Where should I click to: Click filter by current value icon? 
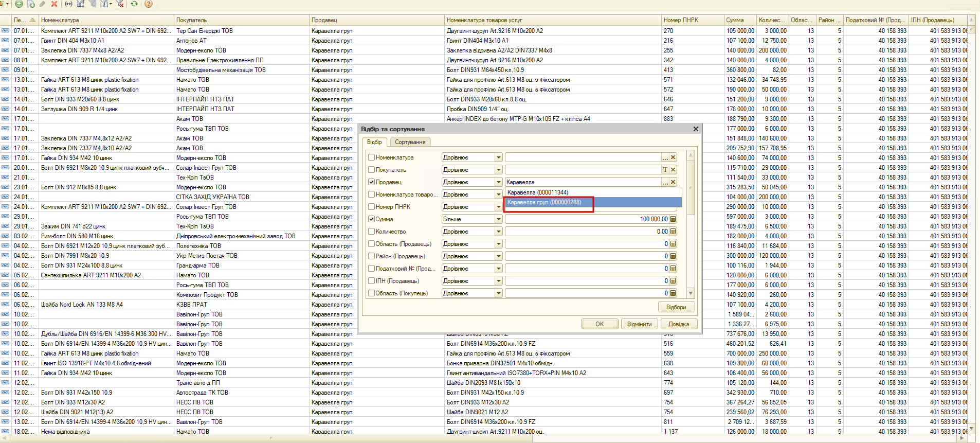click(93, 4)
